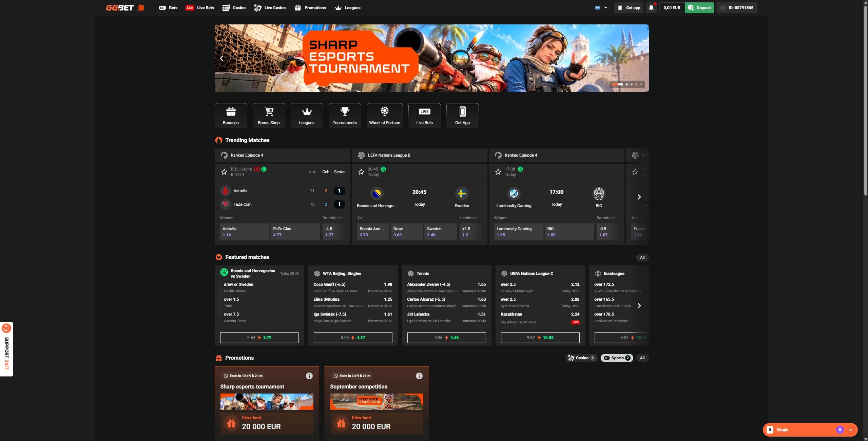Open the GGBET logo home link
The height and width of the screenshot is (441, 868).
click(x=120, y=7)
